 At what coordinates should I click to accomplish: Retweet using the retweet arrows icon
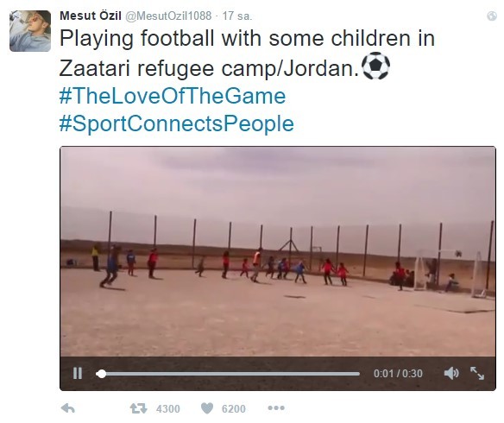click(139, 408)
